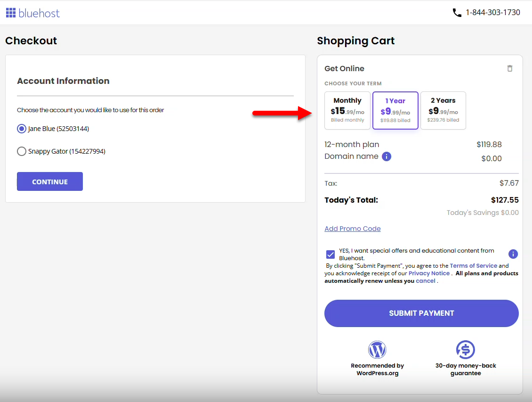The width and height of the screenshot is (532, 402).
Task: Click the Shopping Cart heading
Action: click(355, 41)
